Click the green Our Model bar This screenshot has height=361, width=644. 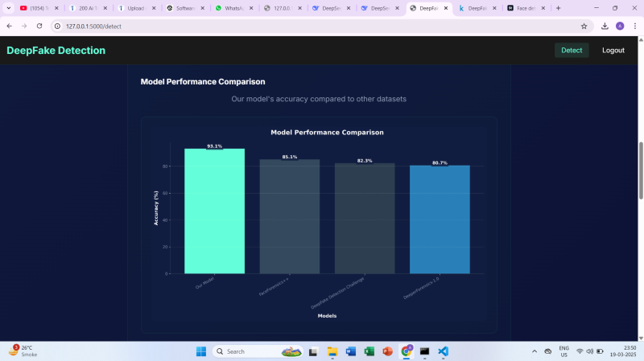pos(214,211)
